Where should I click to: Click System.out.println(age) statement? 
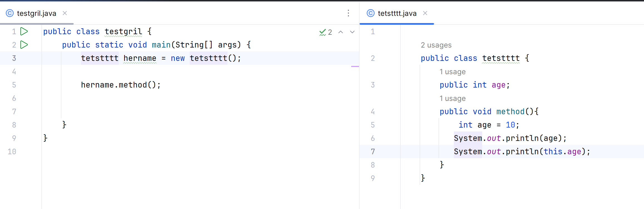(x=510, y=138)
